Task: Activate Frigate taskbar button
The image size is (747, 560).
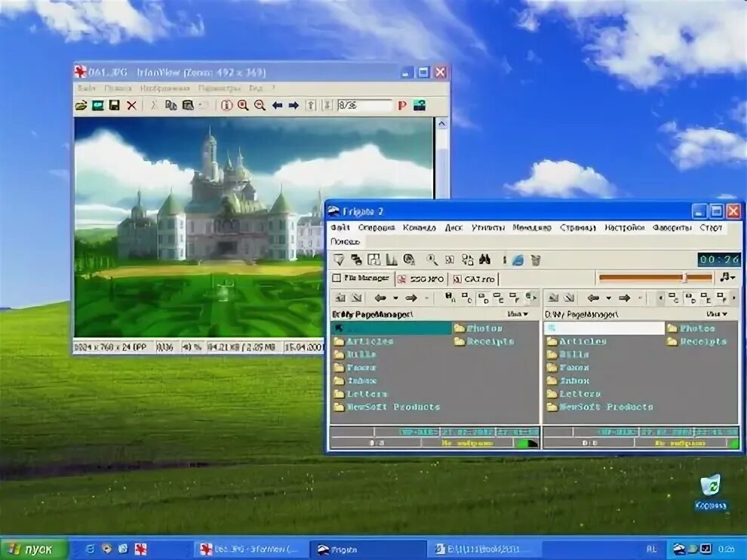Action: (x=367, y=549)
